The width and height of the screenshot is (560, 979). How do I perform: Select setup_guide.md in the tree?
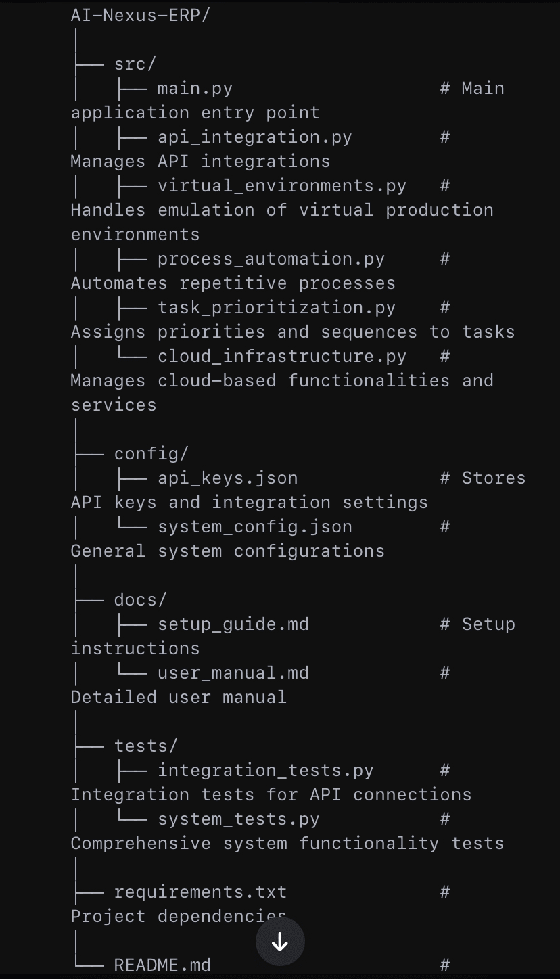coord(233,624)
